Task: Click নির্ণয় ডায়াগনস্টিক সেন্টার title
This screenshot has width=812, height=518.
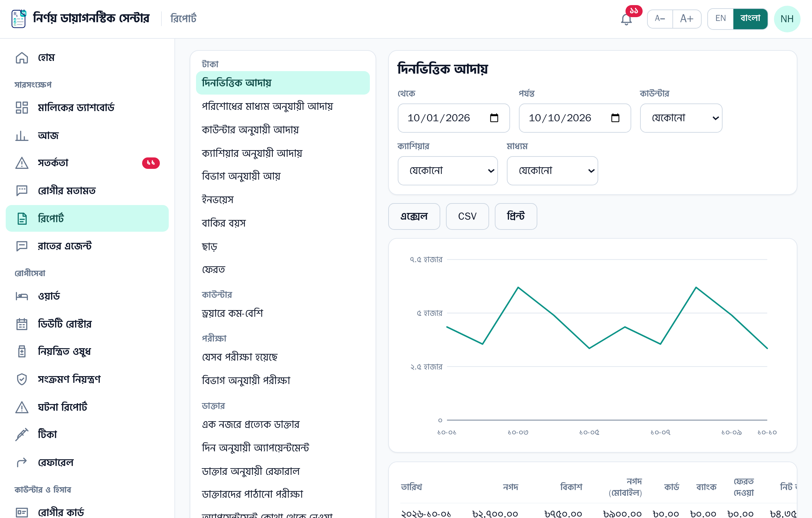Action: 91,18
